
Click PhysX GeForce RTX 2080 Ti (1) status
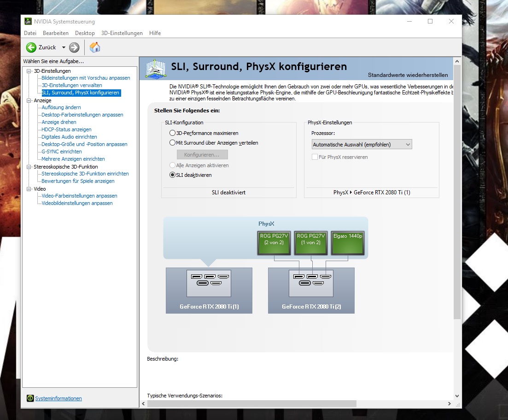(x=372, y=192)
